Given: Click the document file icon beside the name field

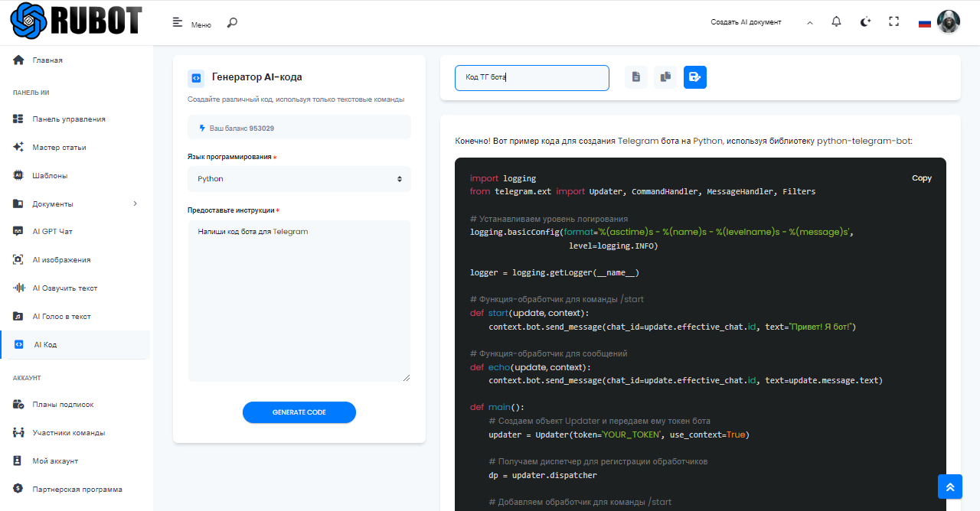Looking at the screenshot, I should pyautogui.click(x=636, y=76).
